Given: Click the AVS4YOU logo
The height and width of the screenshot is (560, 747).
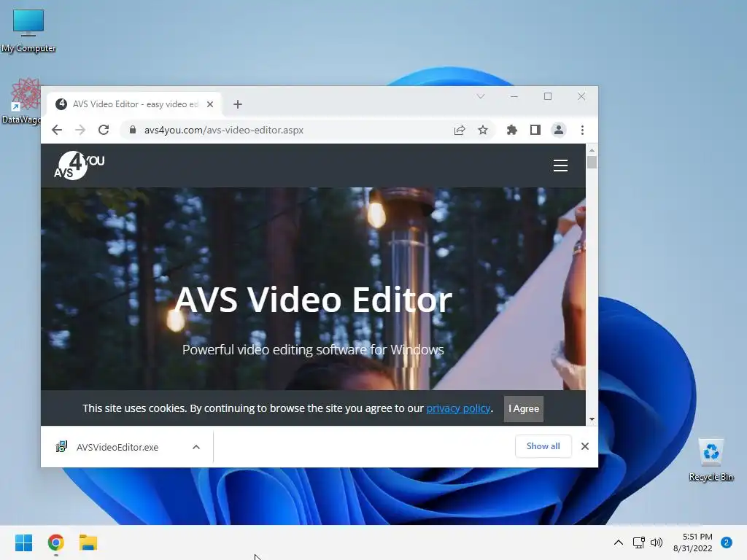Looking at the screenshot, I should point(79,166).
